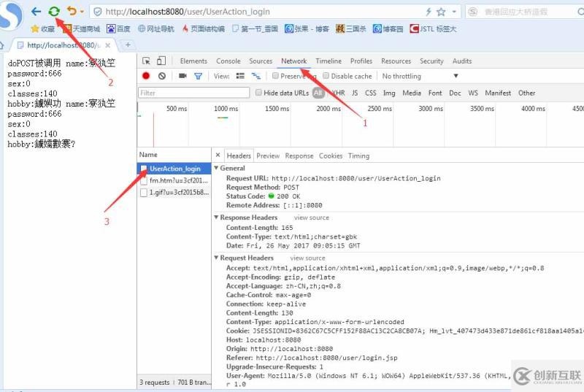Stop recording with the red record button
Screen dimensions: 584x392
pos(146,76)
